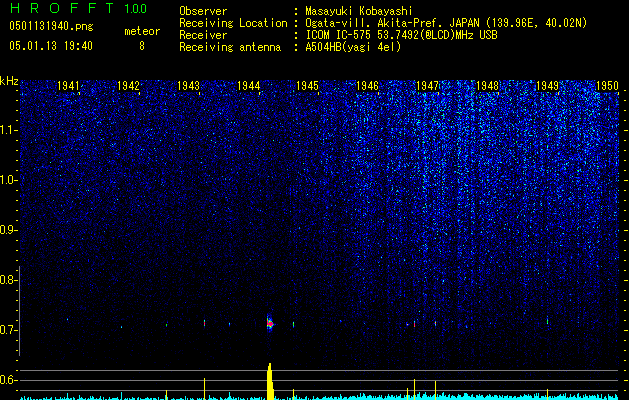629x400 pixels.
Task: Pick the 1946 time axis label
Action: (x=367, y=85)
